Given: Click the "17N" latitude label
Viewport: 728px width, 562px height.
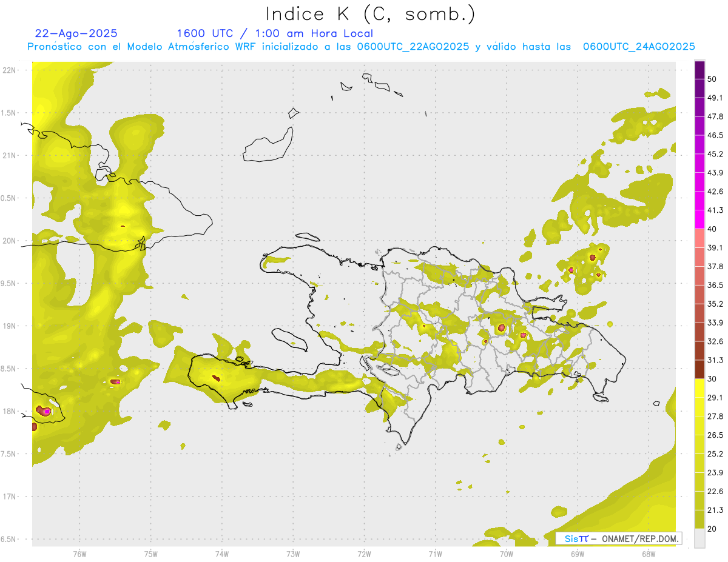Looking at the screenshot, I should pos(10,497).
